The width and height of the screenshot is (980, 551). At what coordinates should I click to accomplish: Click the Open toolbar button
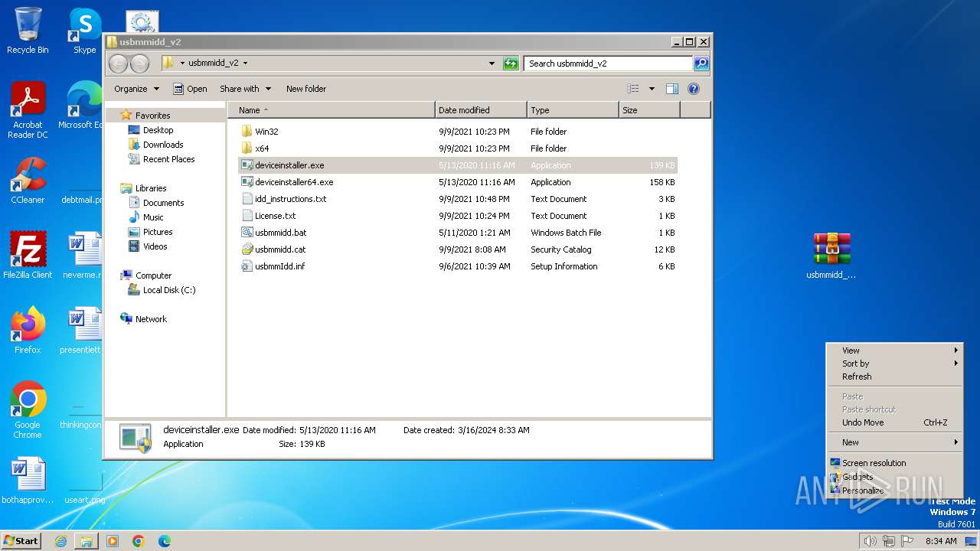pyautogui.click(x=190, y=89)
